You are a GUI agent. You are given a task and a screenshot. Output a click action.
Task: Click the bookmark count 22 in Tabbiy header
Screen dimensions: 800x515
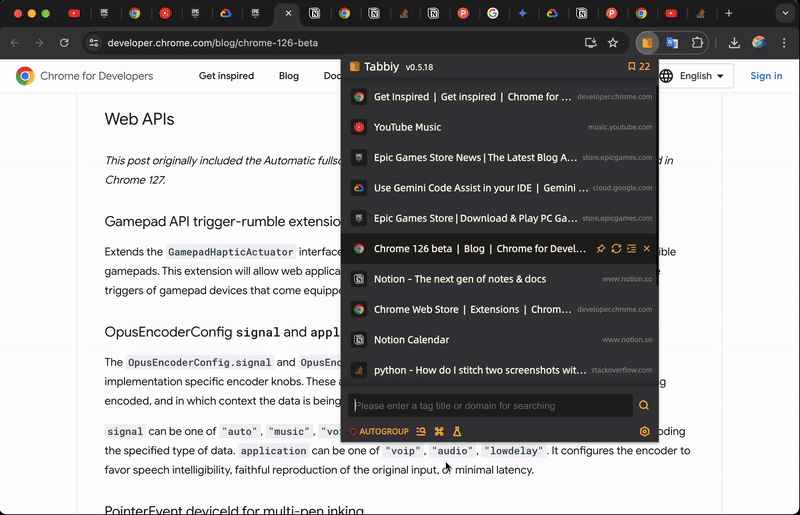pos(639,67)
